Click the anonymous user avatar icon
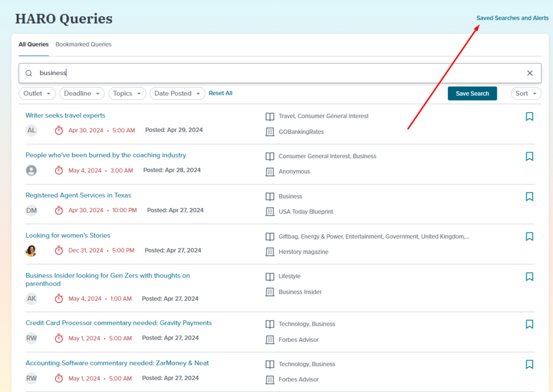553x392 pixels. pyautogui.click(x=31, y=170)
